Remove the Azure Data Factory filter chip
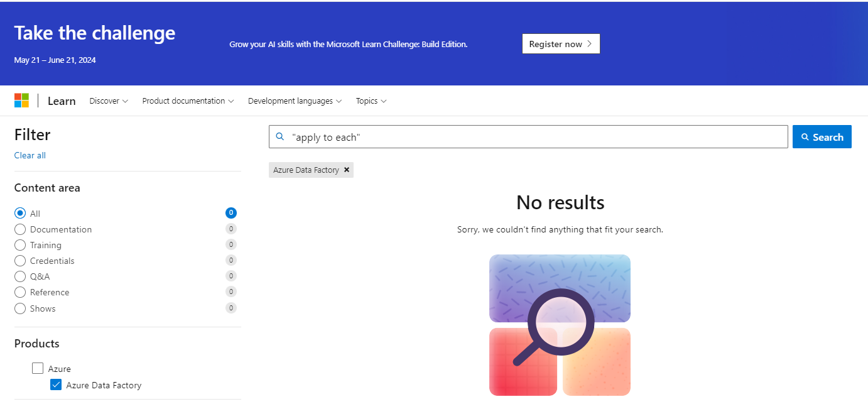This screenshot has width=868, height=409. 347,170
